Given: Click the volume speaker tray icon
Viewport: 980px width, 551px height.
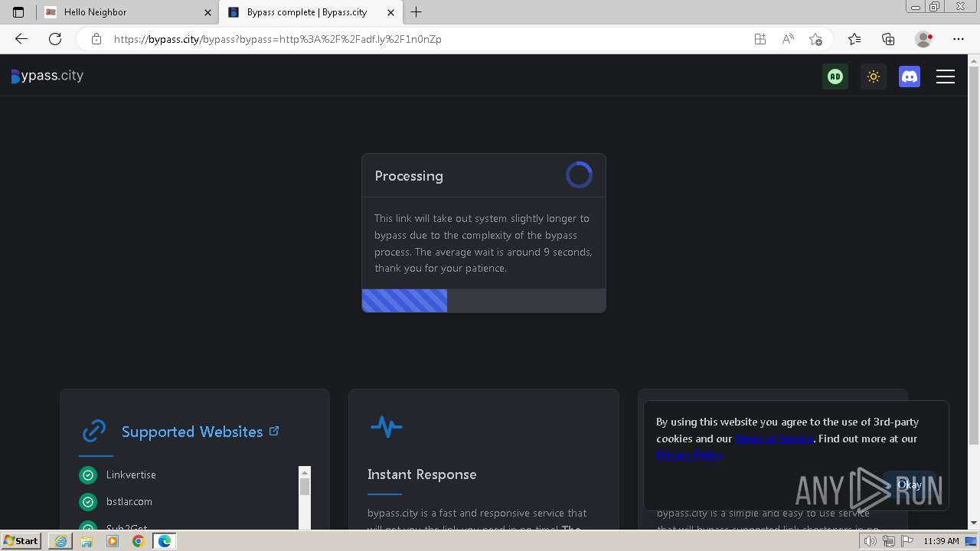Looking at the screenshot, I should tap(871, 541).
